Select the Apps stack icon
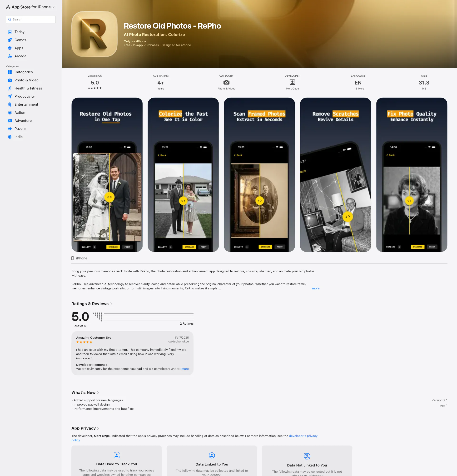Image resolution: width=457 pixels, height=476 pixels. [10, 48]
